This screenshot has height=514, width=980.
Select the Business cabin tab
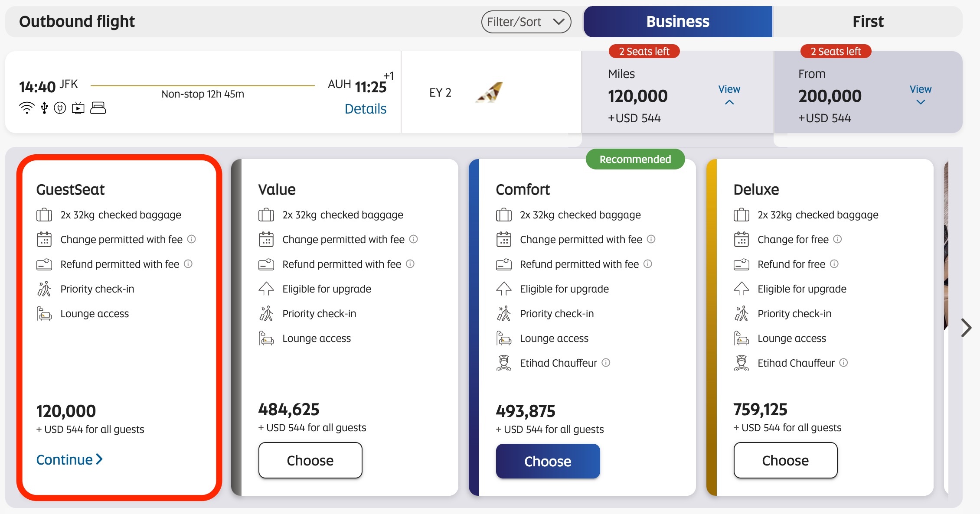tap(677, 21)
